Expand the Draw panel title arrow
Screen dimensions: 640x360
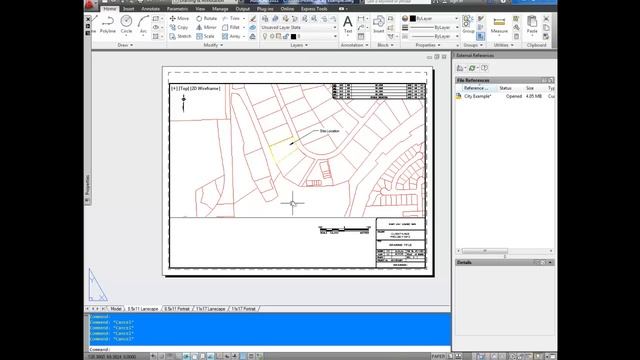click(131, 45)
